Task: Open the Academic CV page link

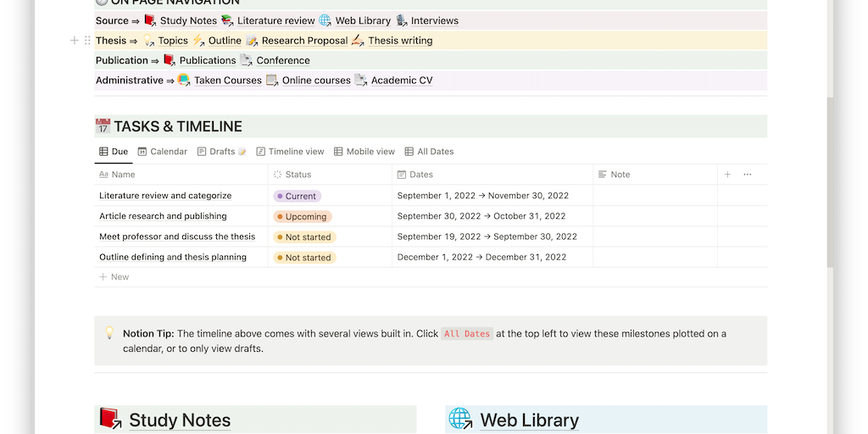Action: point(401,81)
